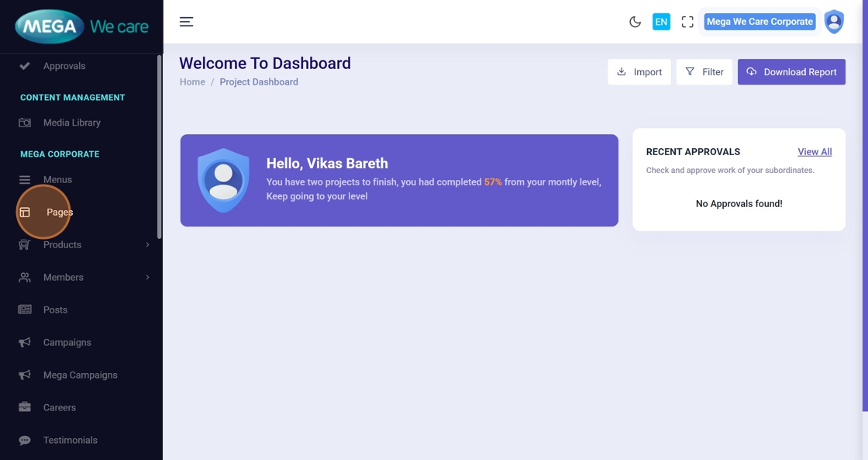Open the user avatar profile icon

coord(834,22)
